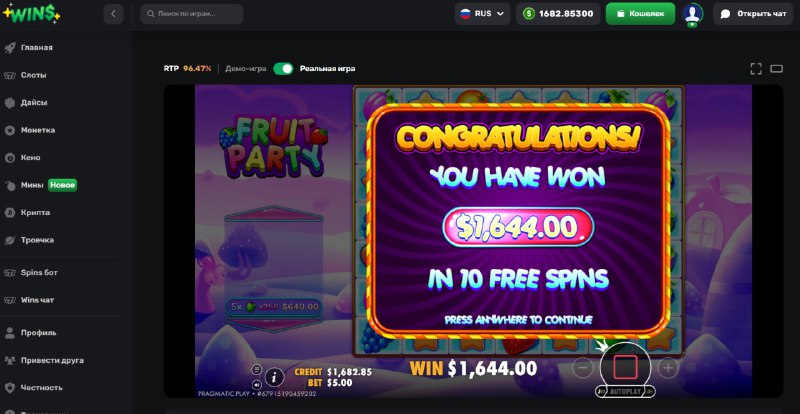Open the balance 1682.85300 selector

558,14
